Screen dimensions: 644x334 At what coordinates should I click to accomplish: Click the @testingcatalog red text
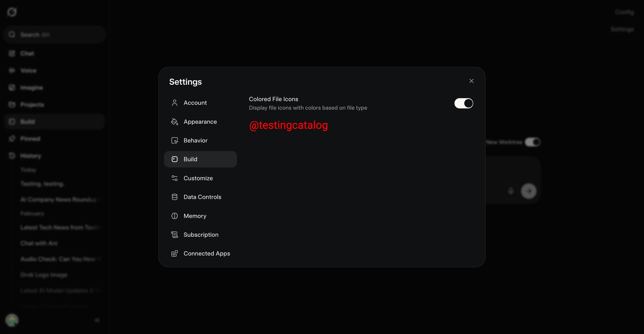coord(289,125)
